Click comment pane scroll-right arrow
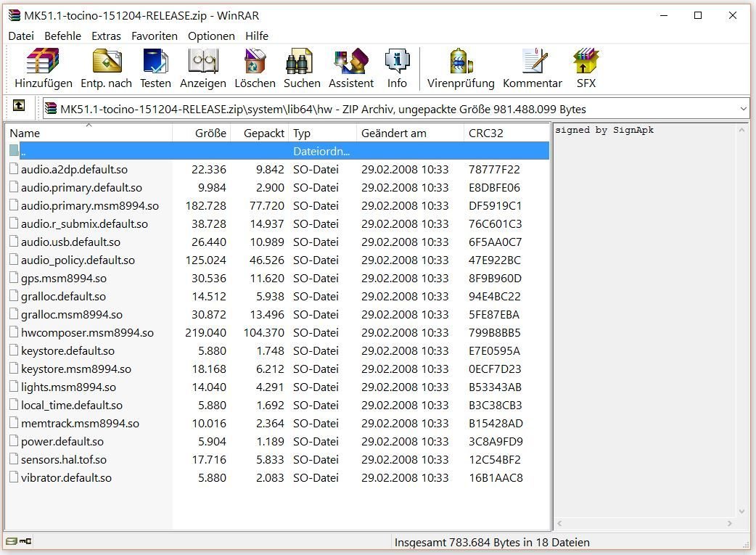 point(729,523)
